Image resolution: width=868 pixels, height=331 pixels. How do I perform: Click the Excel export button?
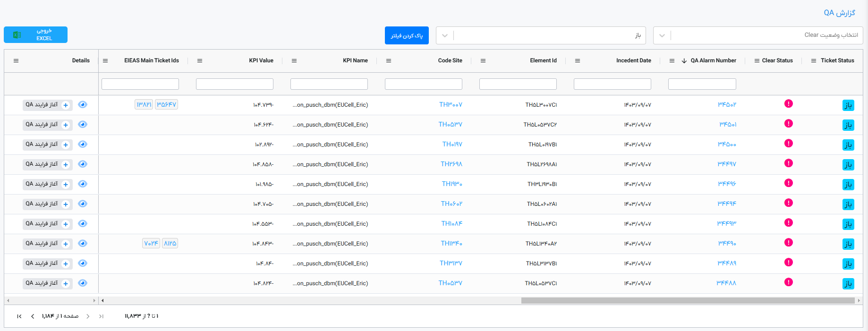click(x=35, y=34)
